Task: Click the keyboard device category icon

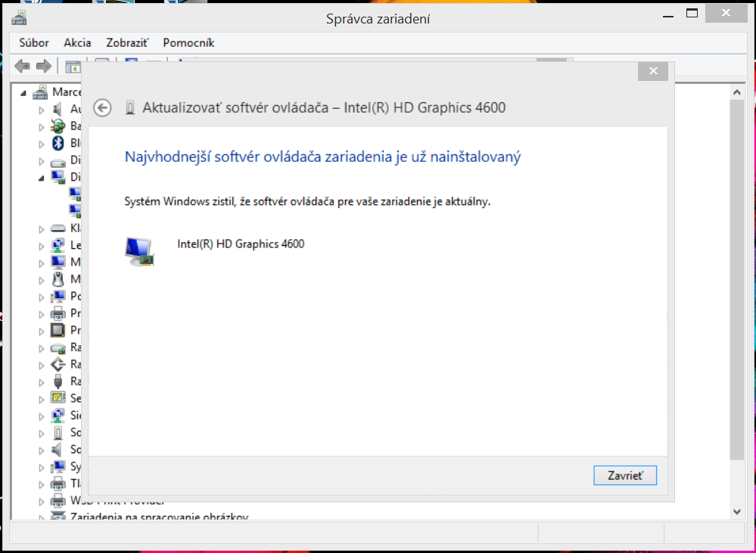Action: [58, 228]
